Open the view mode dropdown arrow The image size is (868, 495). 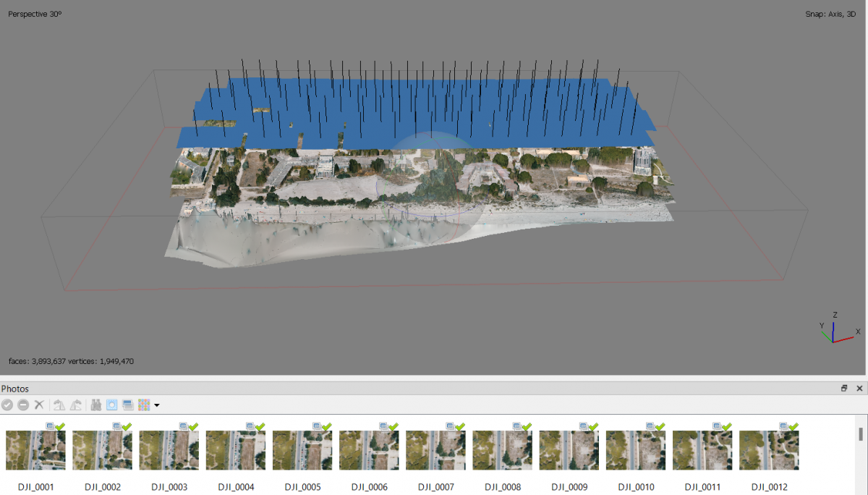coord(156,405)
